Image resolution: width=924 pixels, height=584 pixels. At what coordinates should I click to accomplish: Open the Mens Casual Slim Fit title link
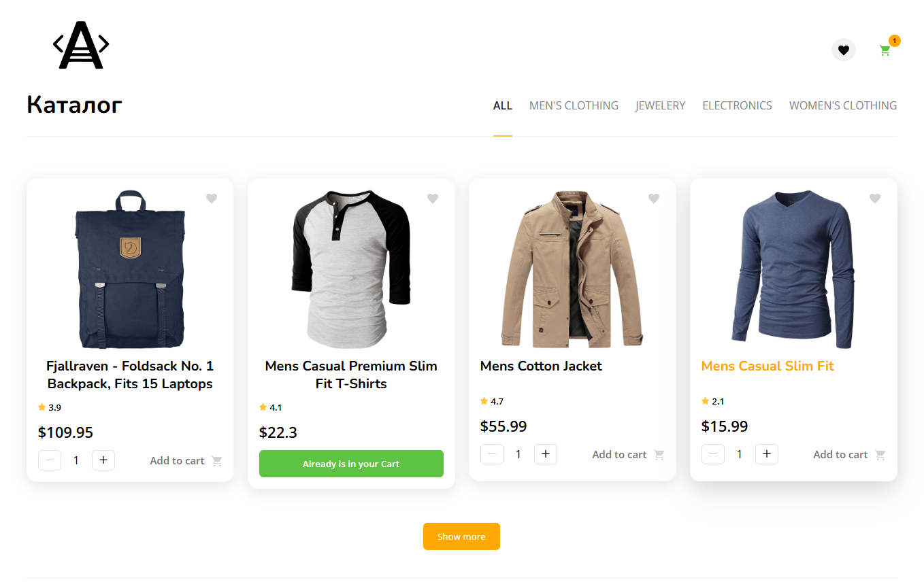click(x=768, y=366)
